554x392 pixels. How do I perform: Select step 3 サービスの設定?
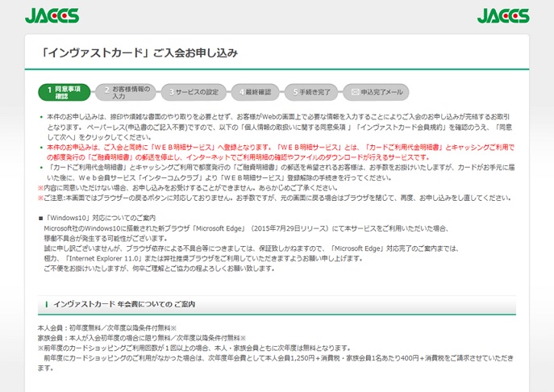[194, 92]
